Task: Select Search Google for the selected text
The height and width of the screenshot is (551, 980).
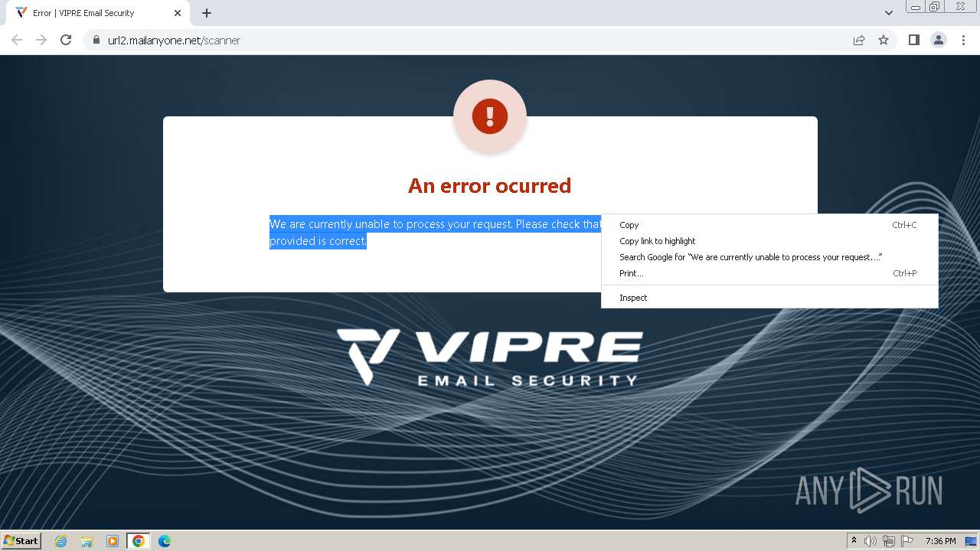Action: (769, 257)
